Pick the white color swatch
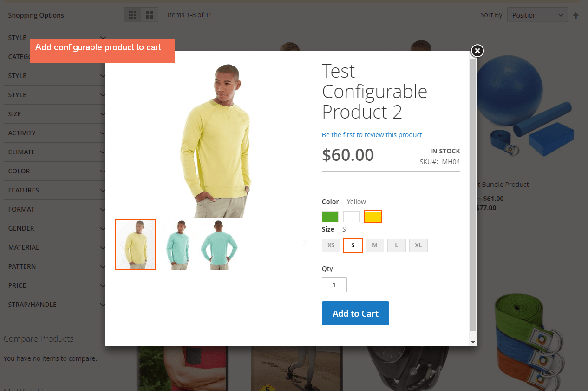 pos(352,217)
